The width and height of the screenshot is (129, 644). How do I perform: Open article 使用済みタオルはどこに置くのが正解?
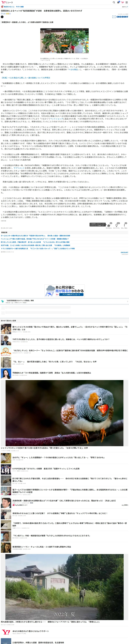[x=60, y=513]
